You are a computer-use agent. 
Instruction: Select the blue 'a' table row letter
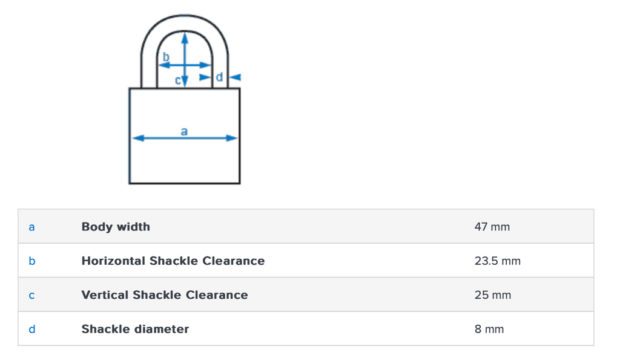(x=31, y=227)
